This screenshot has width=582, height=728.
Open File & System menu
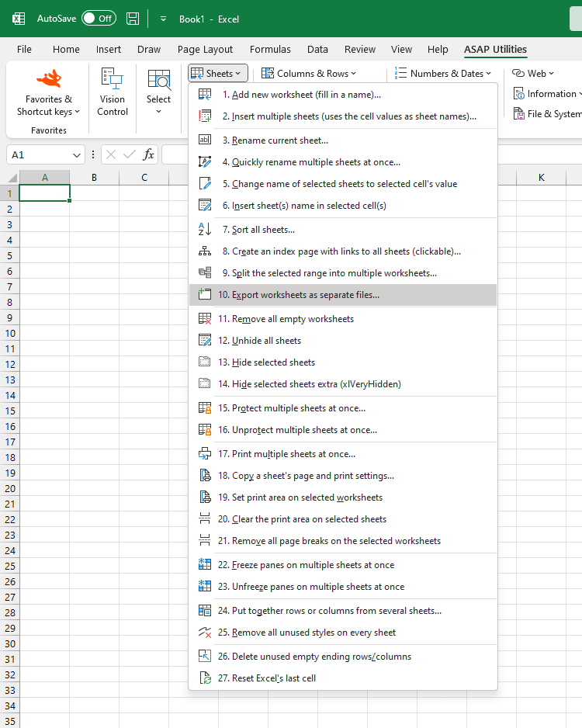pyautogui.click(x=547, y=114)
